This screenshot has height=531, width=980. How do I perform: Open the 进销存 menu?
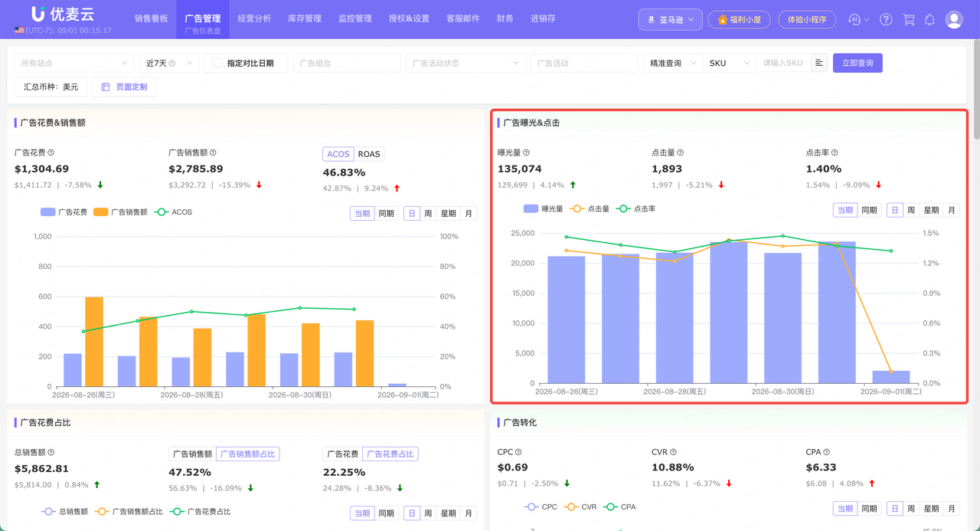coord(543,18)
